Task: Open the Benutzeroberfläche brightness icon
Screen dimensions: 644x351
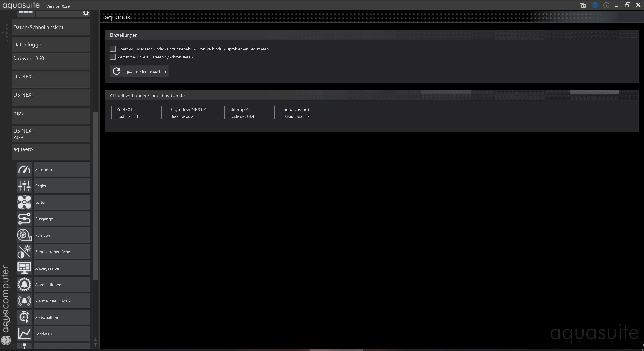Action: click(x=24, y=252)
